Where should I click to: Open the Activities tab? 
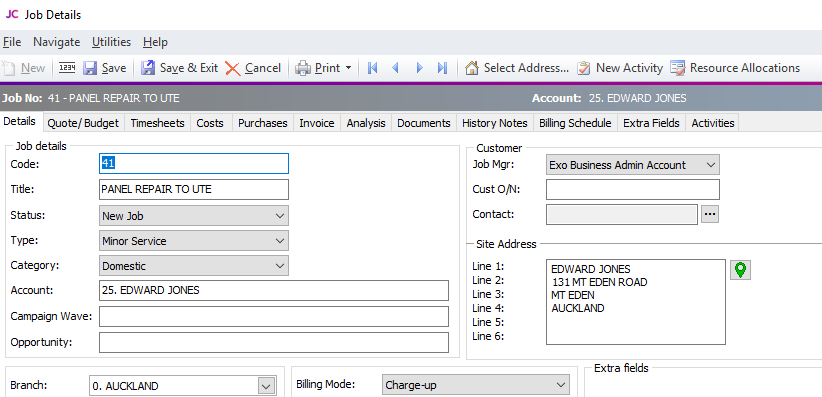point(712,123)
